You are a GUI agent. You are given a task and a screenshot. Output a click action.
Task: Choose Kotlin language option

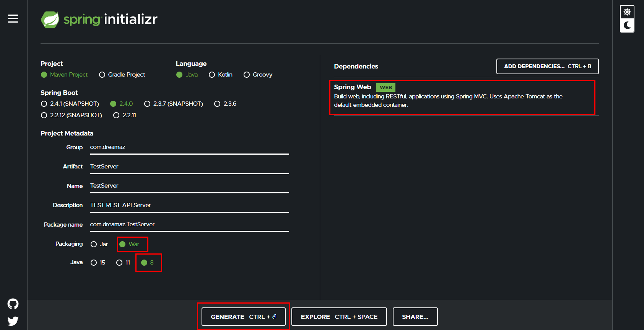(221, 75)
